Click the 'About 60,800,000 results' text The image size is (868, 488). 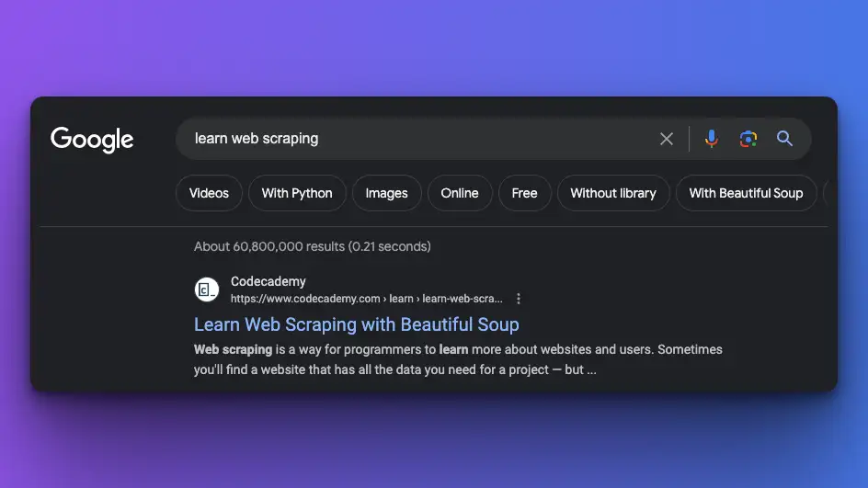click(x=313, y=247)
